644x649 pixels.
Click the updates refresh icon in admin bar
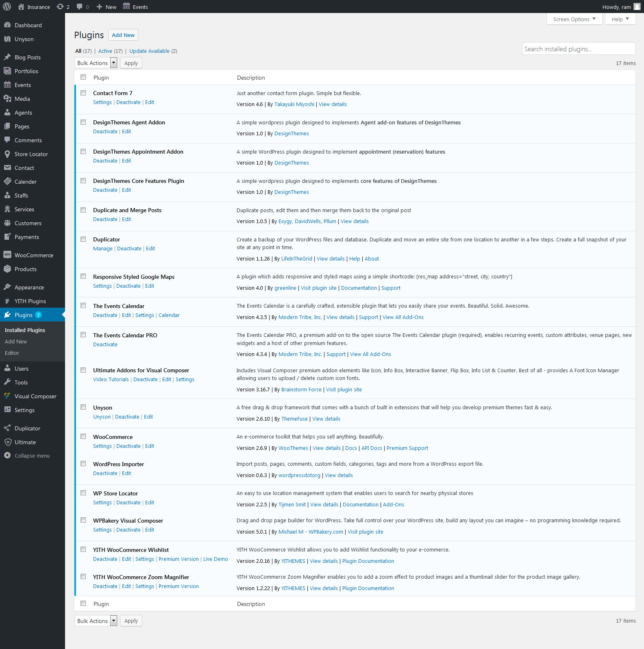(x=60, y=7)
